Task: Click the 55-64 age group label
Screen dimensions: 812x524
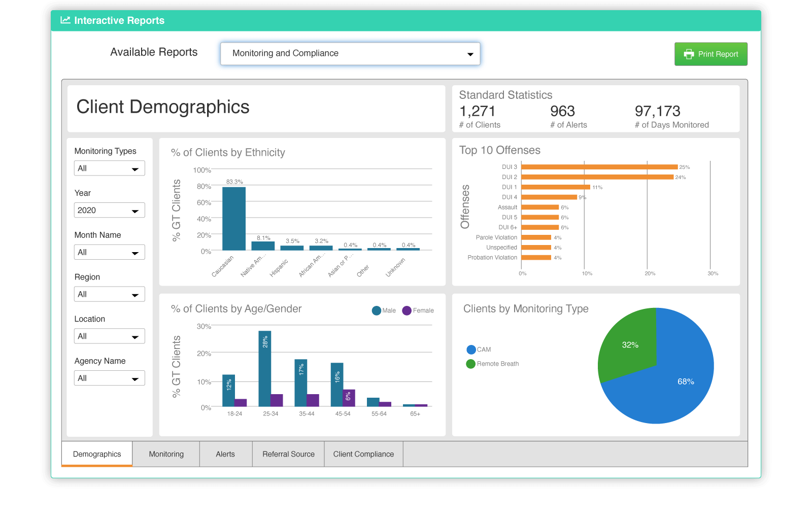Action: click(x=379, y=414)
